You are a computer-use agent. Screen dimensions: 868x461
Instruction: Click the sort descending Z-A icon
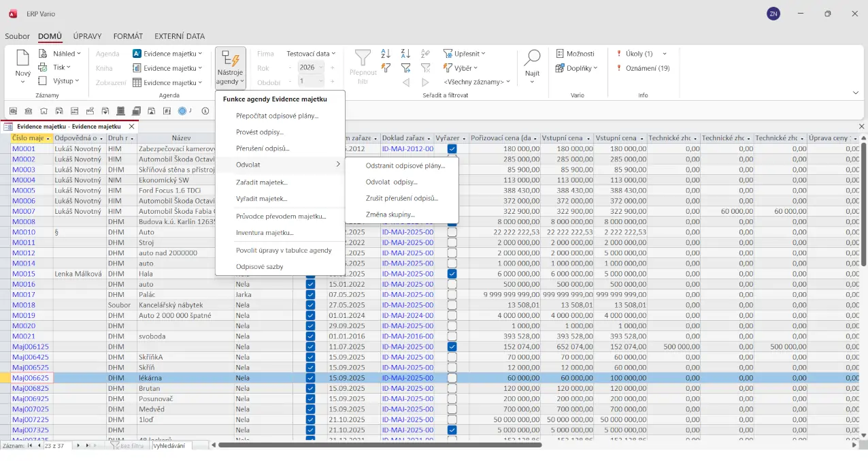click(x=405, y=54)
